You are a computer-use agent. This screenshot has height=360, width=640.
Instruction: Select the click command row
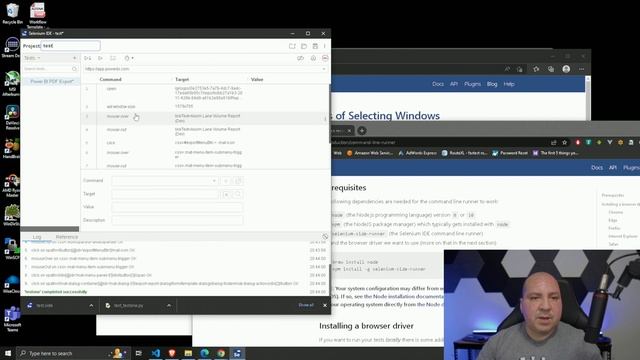click(x=204, y=143)
